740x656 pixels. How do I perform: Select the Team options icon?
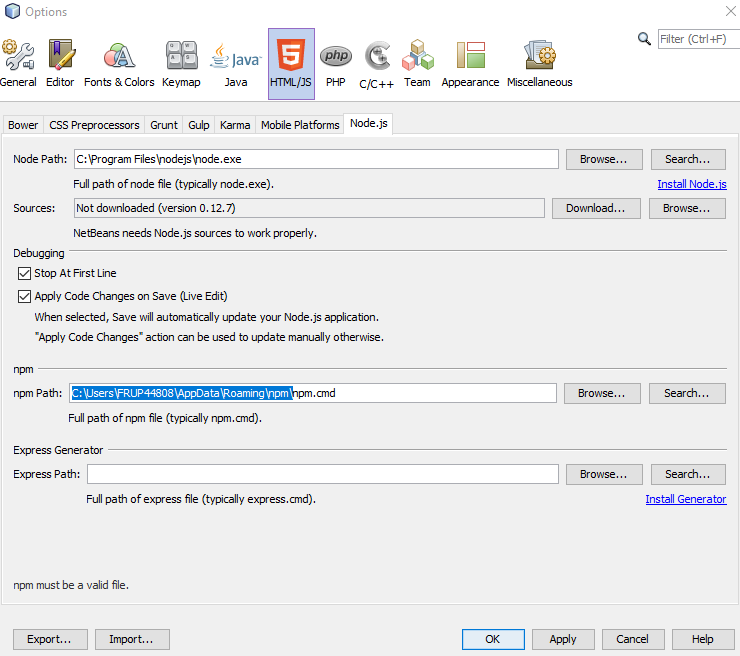coord(417,64)
